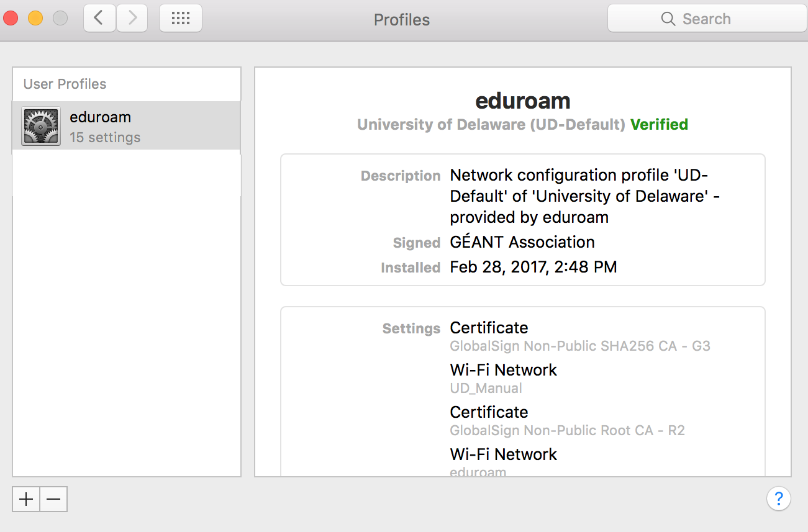Click 'University of Delaware (UD-Default)' subtitle
The height and width of the screenshot is (532, 808).
[x=491, y=124]
